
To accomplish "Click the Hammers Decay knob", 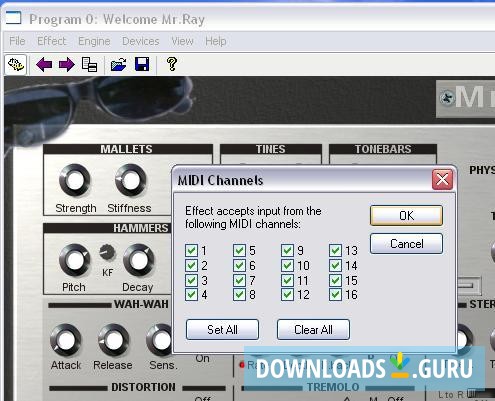I will pos(139,260).
